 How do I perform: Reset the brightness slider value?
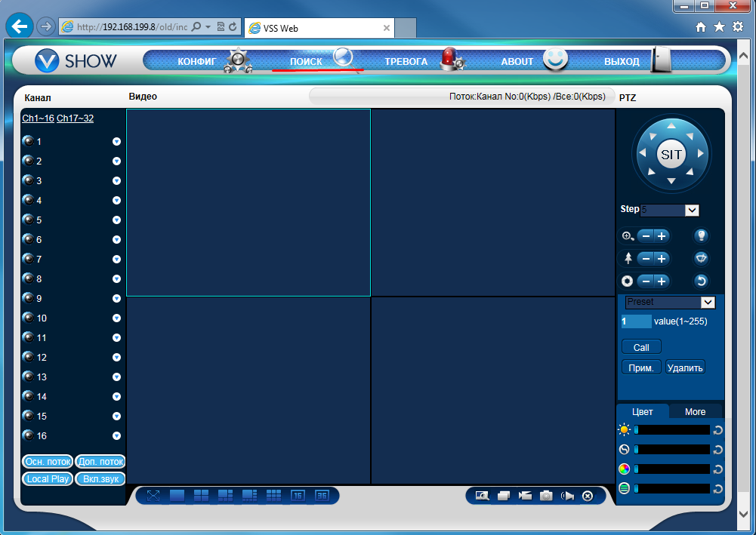pos(717,430)
